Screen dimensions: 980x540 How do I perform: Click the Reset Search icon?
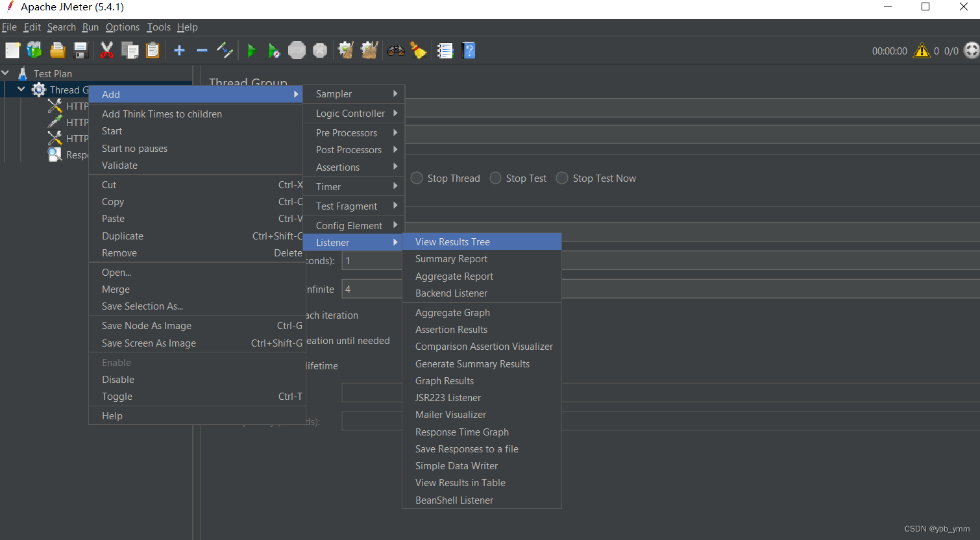[419, 50]
